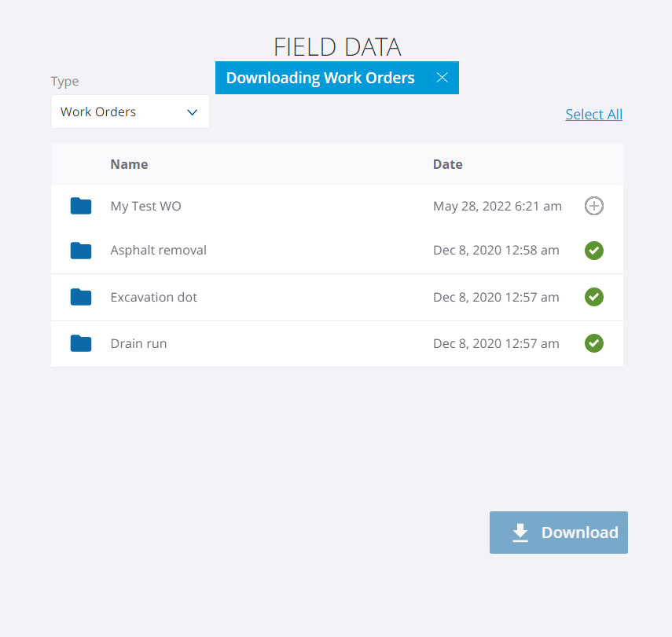Open the Excavation dot work order

(153, 297)
